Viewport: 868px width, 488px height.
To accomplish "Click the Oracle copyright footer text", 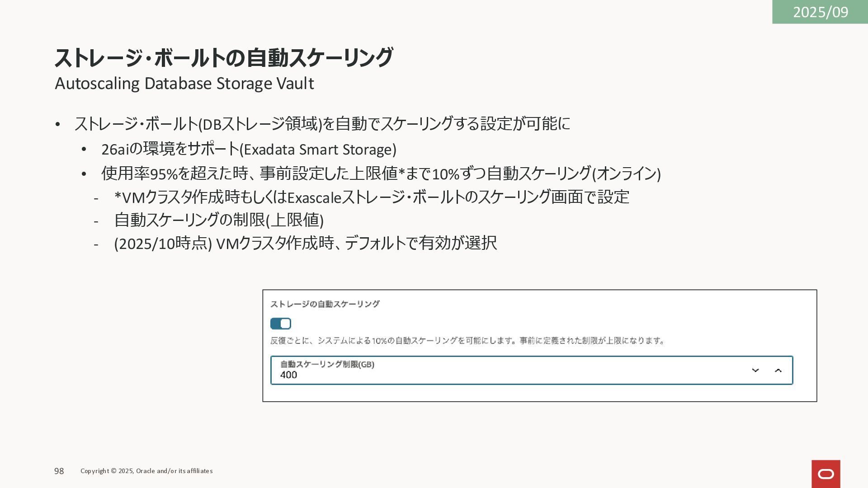I will click(146, 471).
